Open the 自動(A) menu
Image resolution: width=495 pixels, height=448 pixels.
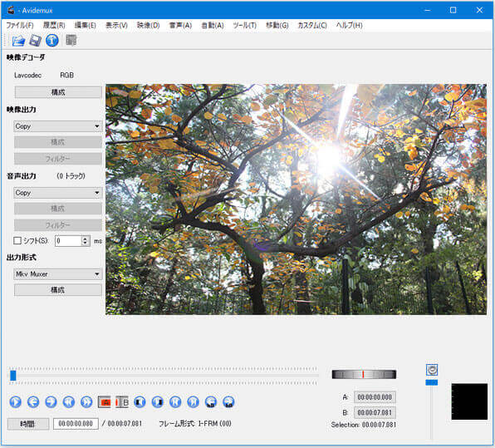tap(213, 25)
